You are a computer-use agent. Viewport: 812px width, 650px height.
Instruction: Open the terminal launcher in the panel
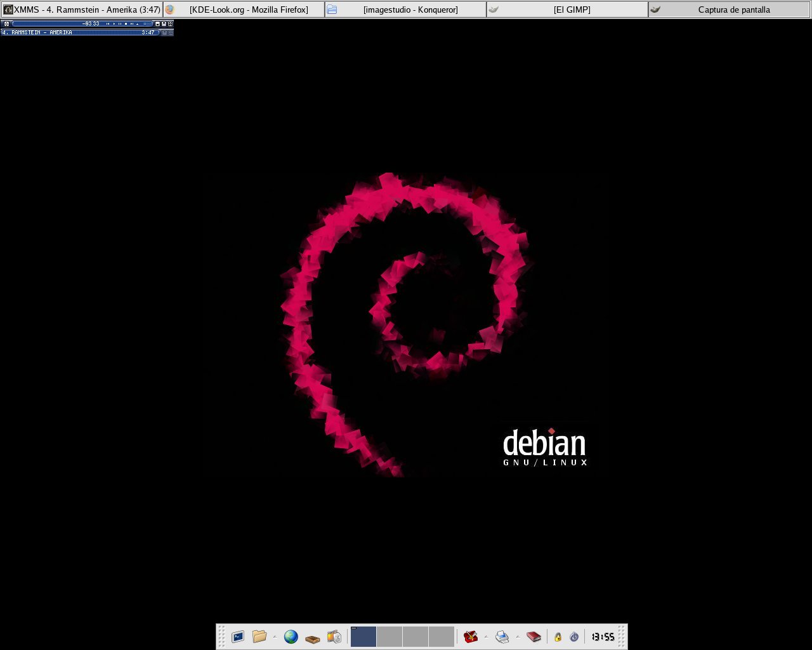pyautogui.click(x=238, y=636)
